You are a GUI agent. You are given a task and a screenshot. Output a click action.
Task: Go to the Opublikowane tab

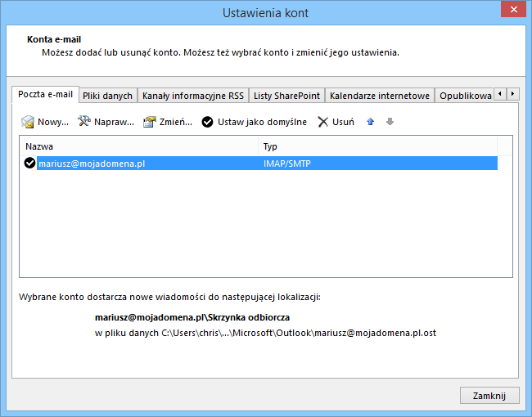point(465,96)
